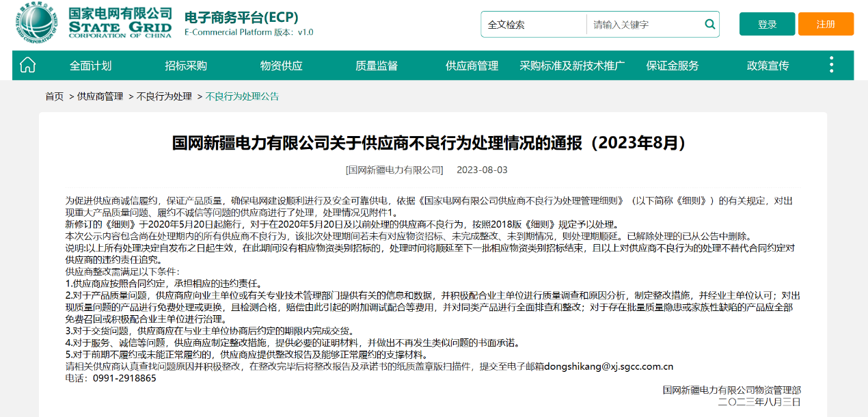This screenshot has width=868, height=417.
Task: Open 全面计划 menu
Action: pyautogui.click(x=90, y=66)
